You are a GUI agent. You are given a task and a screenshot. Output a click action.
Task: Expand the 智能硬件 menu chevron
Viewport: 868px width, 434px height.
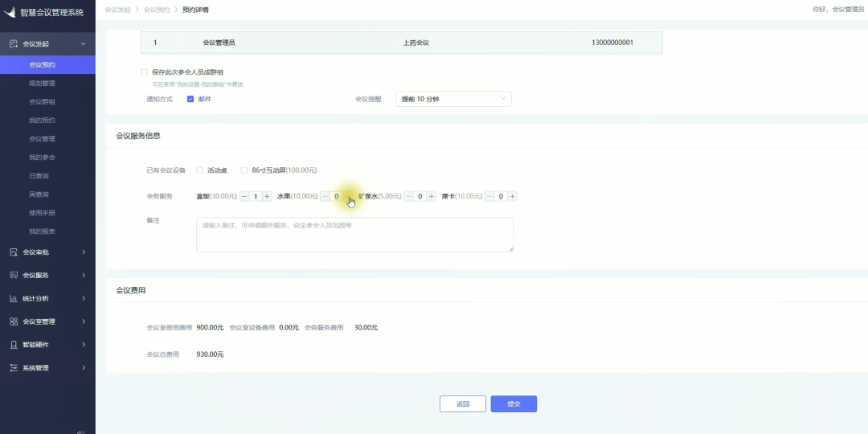point(84,344)
